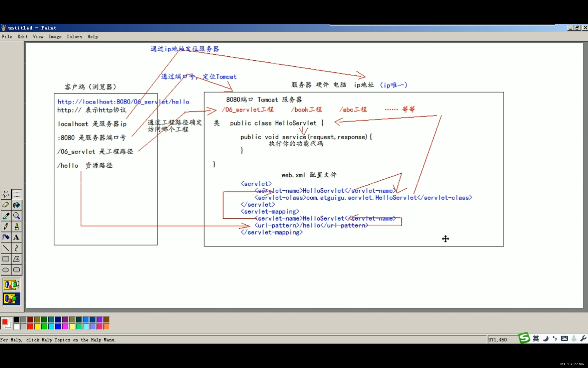Open the View menu

coord(38,37)
